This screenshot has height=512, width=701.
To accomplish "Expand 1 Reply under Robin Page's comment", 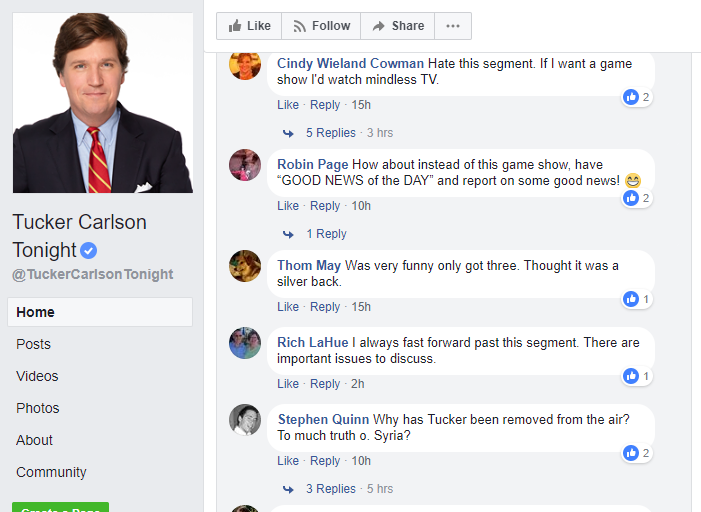I will [x=326, y=234].
